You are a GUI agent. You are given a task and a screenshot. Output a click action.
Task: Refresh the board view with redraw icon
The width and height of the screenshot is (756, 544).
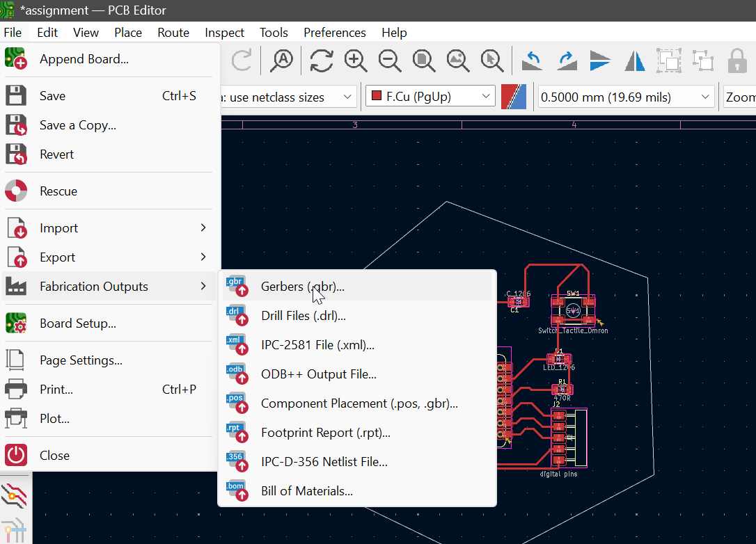pyautogui.click(x=321, y=61)
